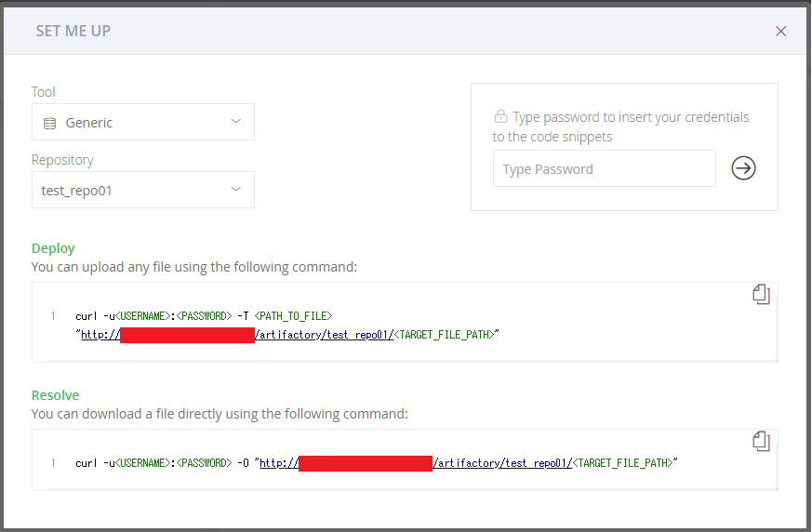Close the Set Me Up dialog

click(x=781, y=31)
